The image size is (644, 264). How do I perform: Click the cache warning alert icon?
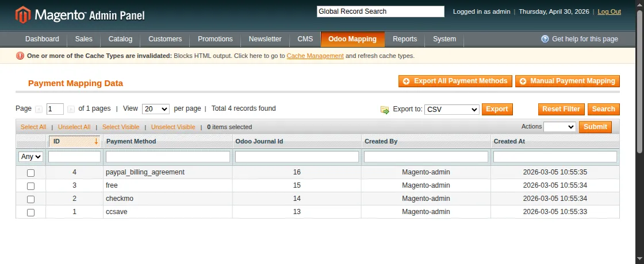click(20, 56)
